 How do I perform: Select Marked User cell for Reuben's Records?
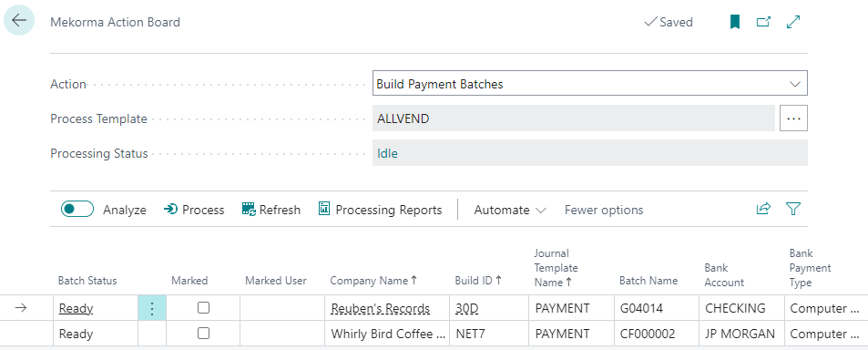point(282,308)
